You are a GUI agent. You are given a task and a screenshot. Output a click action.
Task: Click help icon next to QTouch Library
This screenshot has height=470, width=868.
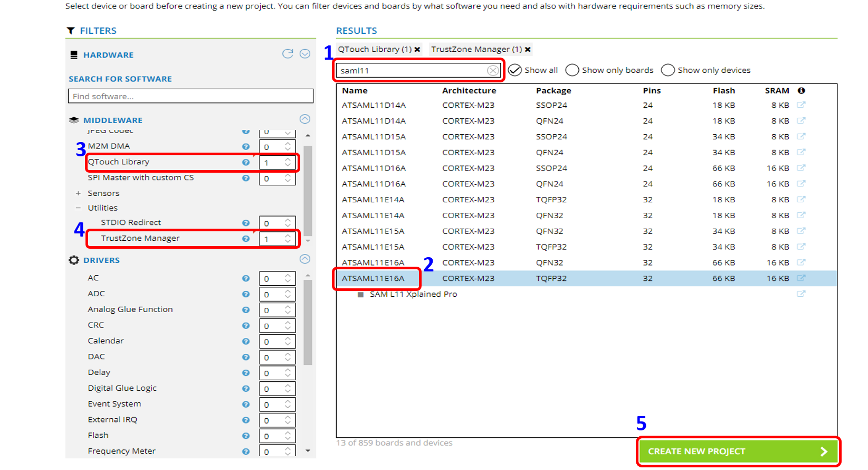246,162
